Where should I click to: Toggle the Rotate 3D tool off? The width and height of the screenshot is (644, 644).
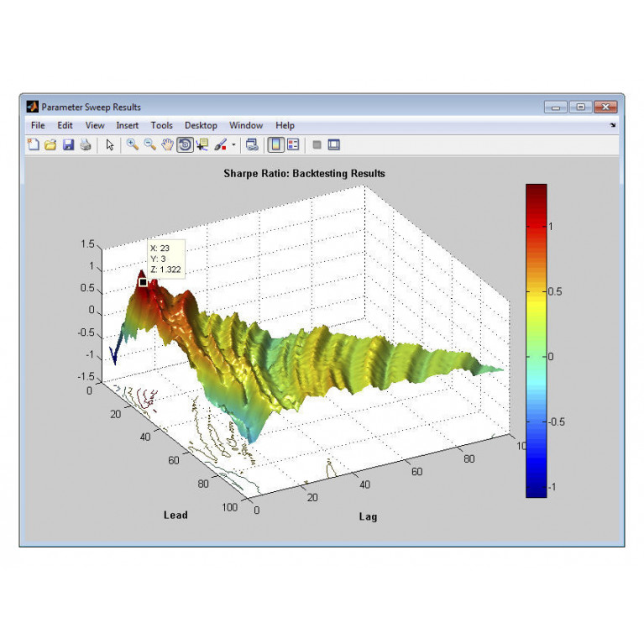(185, 144)
